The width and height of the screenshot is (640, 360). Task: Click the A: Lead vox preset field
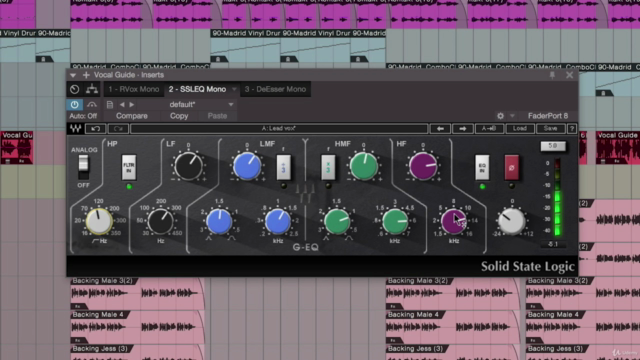coord(279,129)
